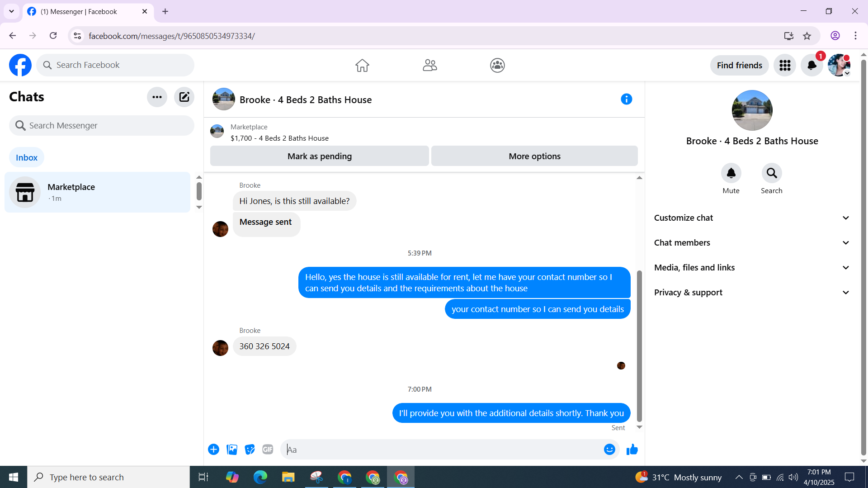Screen dimensions: 868x488
Task: Open the Facebook menu grid icon
Action: point(785,66)
